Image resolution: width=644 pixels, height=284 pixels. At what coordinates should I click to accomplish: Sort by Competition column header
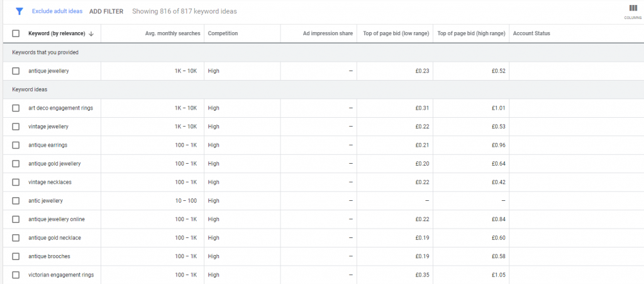[223, 33]
